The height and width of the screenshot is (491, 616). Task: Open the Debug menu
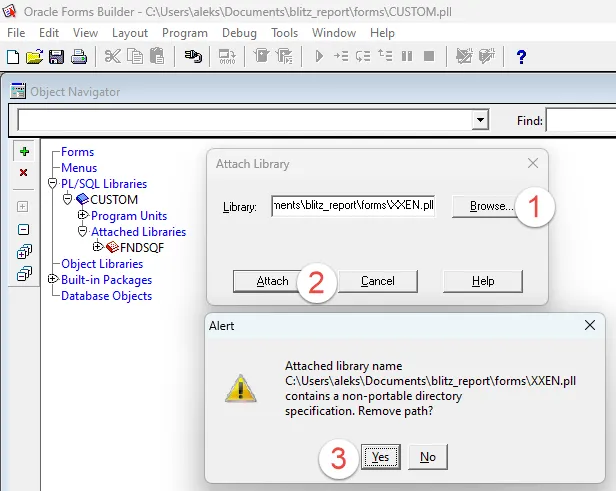click(239, 33)
